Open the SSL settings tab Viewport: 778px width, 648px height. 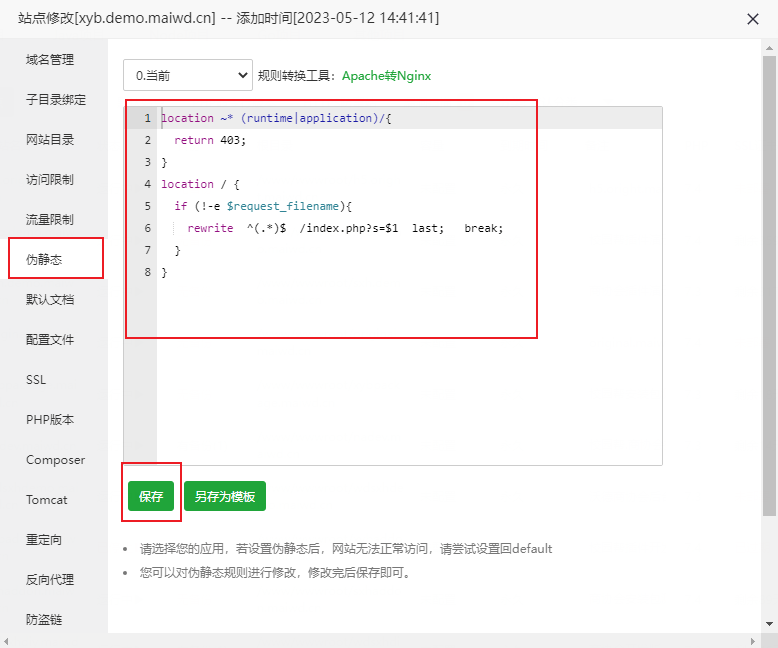point(36,380)
